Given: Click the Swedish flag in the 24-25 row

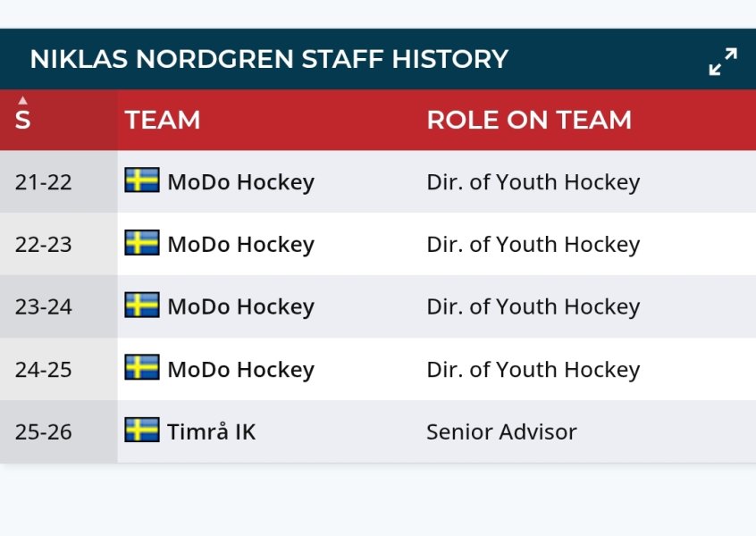Looking at the screenshot, I should click(142, 368).
